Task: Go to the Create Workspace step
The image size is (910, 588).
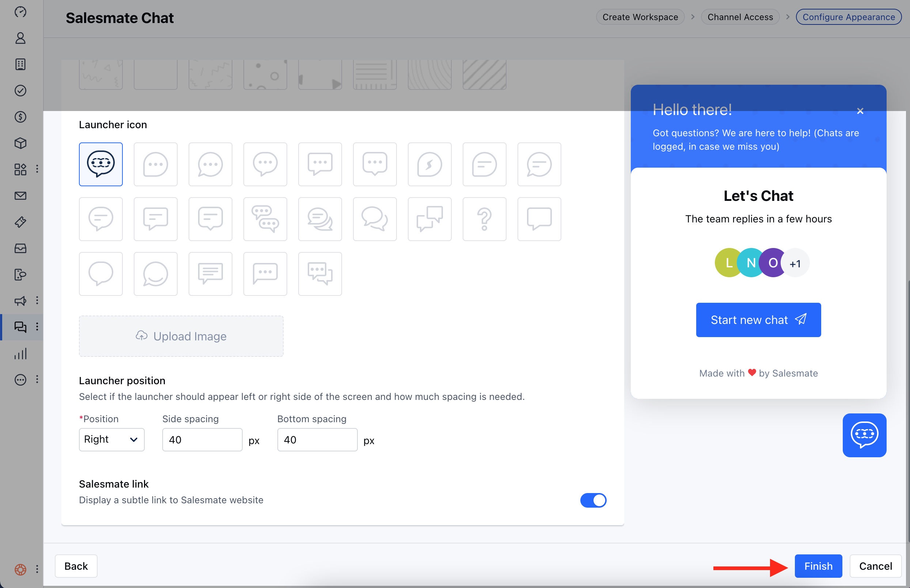Action: coord(640,17)
